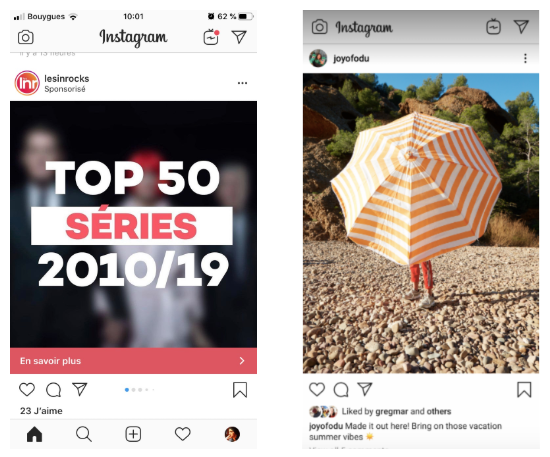550x457 pixels.
Task: Open direct messages on left phone
Action: click(239, 37)
